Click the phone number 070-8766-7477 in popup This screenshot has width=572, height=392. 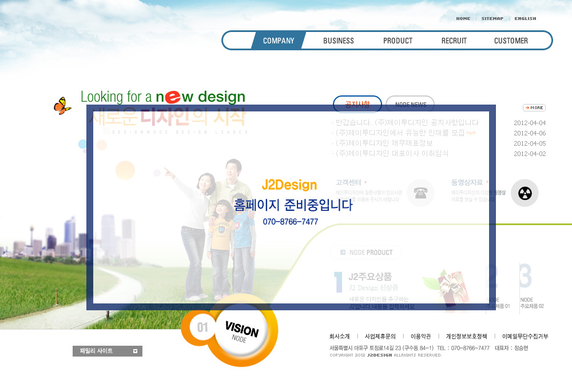291,222
